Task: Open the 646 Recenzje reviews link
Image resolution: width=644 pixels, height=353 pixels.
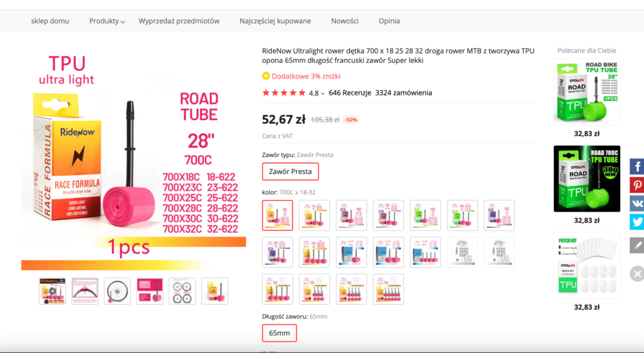Action: click(350, 93)
